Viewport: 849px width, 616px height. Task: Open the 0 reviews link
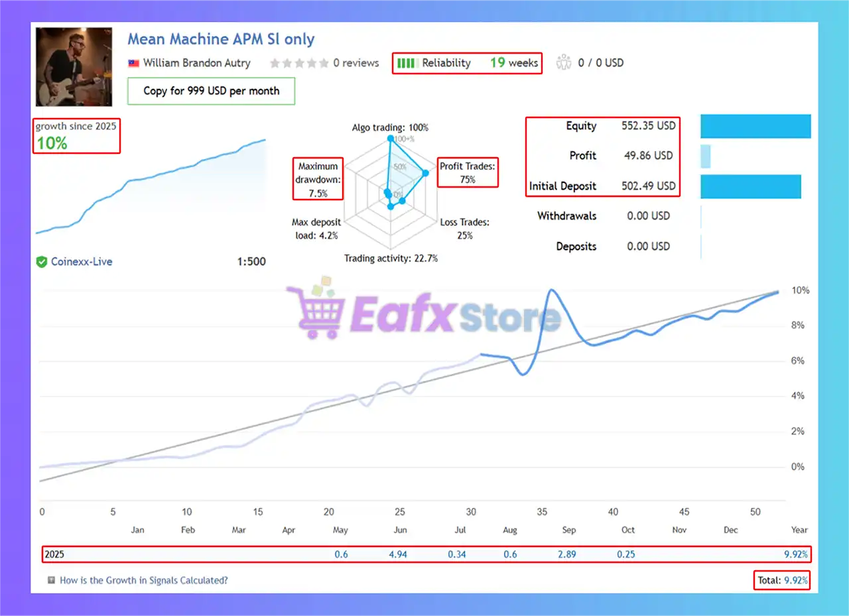point(356,63)
